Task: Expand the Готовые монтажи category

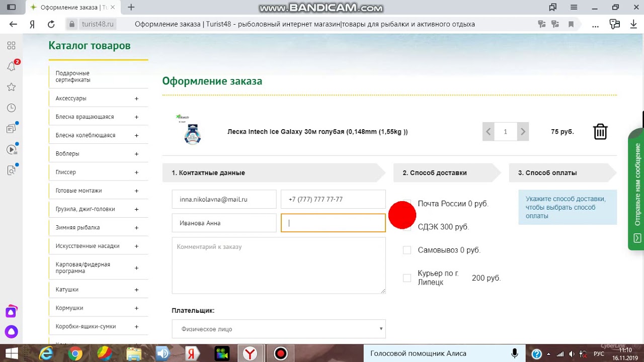Action: pyautogui.click(x=136, y=191)
